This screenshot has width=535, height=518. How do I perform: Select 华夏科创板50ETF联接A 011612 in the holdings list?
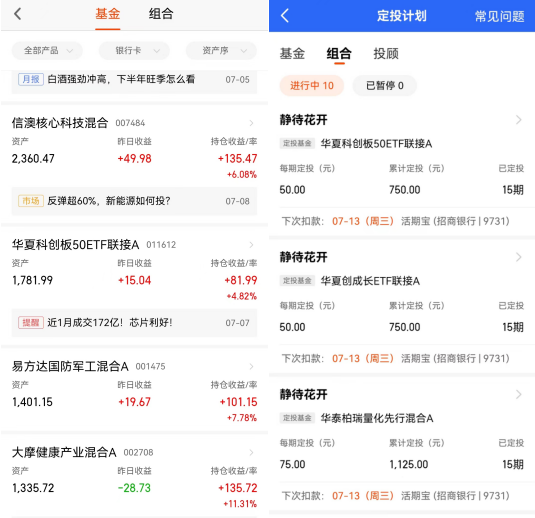pos(75,245)
